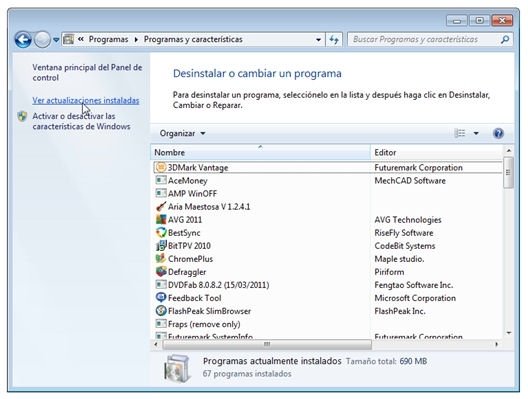
Task: Click the MechCAD Software editor cell
Action: pos(410,180)
